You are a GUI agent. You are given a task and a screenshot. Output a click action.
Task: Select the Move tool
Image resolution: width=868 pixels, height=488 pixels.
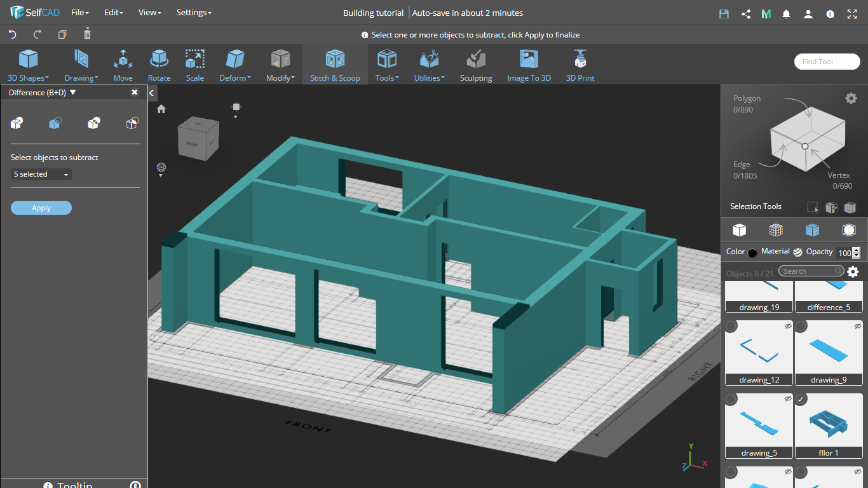tap(123, 65)
